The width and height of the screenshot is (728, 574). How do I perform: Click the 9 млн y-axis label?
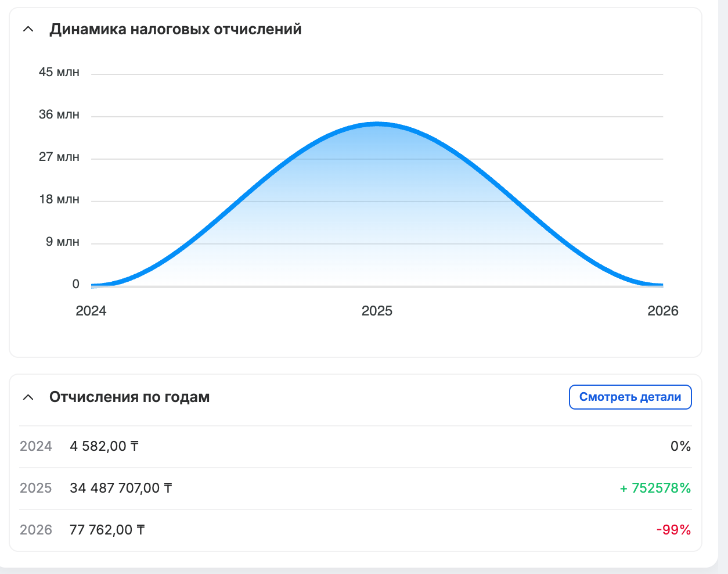click(62, 242)
